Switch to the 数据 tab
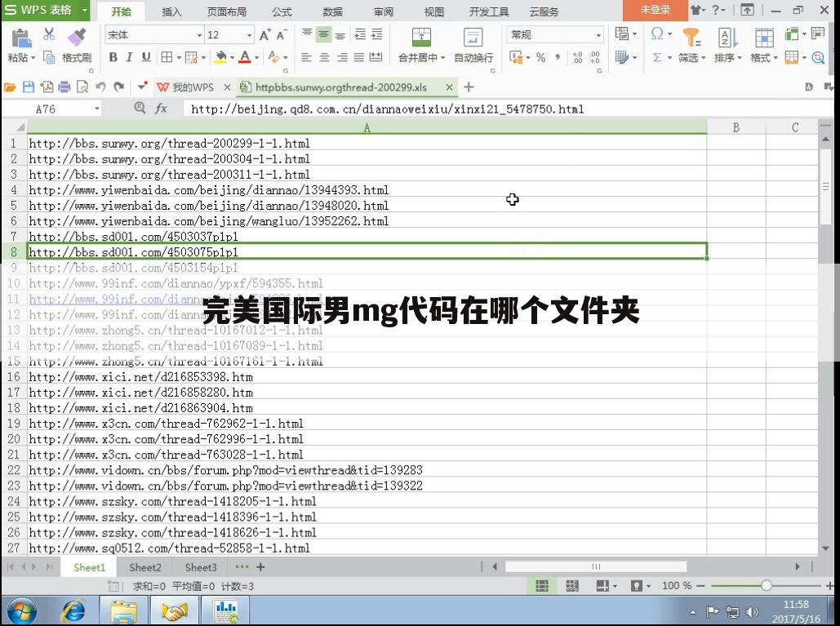Screen dimensions: 840x626 click(x=333, y=11)
